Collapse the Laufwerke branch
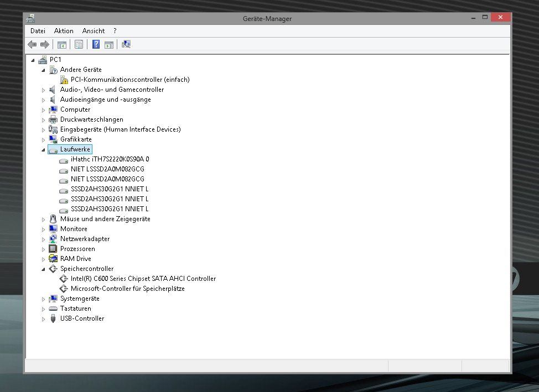 click(x=43, y=150)
